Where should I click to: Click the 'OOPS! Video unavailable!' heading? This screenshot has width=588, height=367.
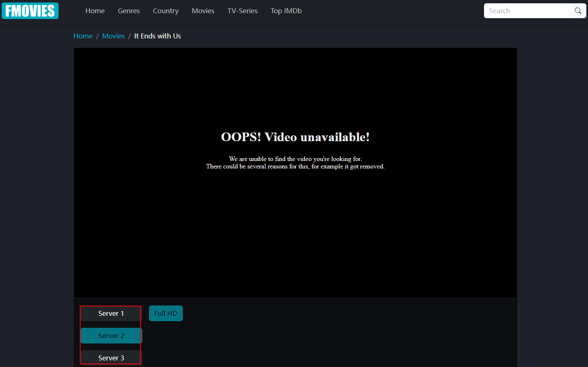coord(295,137)
